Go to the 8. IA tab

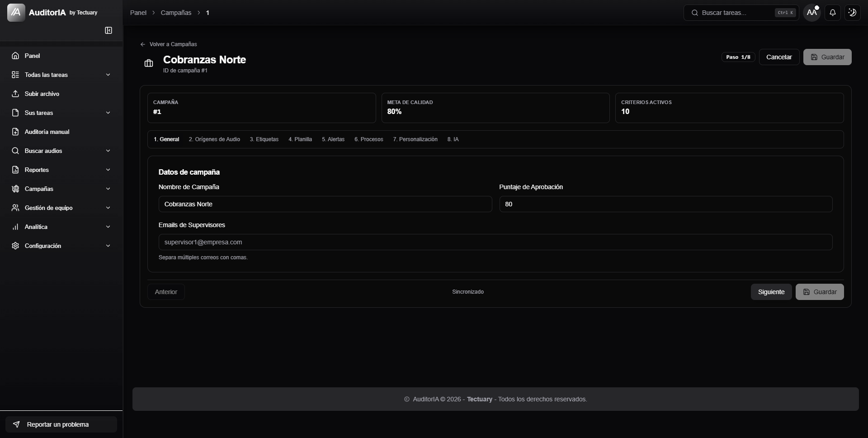[x=453, y=139]
